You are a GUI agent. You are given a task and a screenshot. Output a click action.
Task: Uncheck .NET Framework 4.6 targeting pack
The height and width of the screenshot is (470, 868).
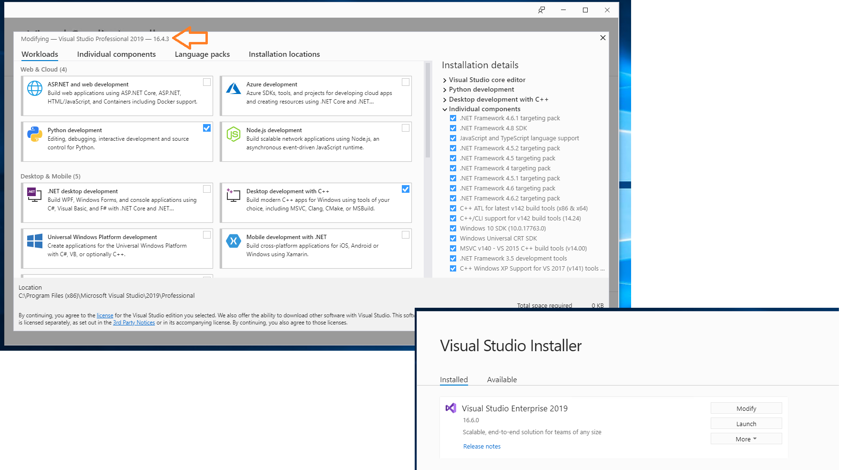453,188
